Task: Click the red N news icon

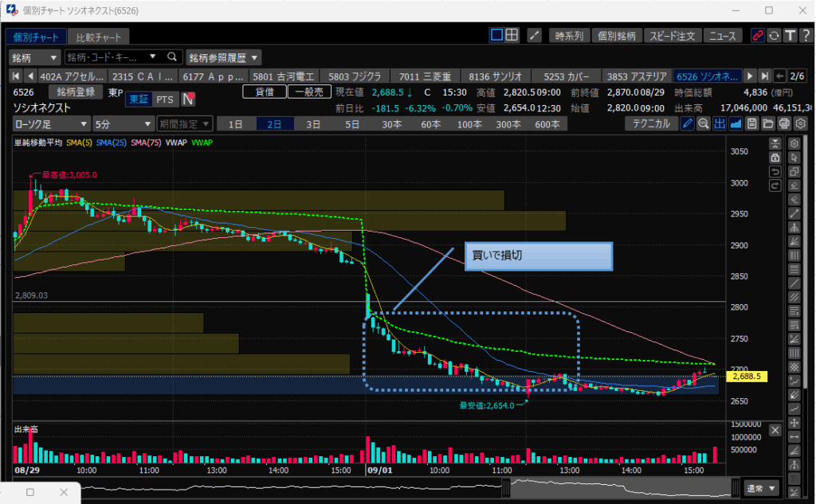Action: (x=189, y=100)
